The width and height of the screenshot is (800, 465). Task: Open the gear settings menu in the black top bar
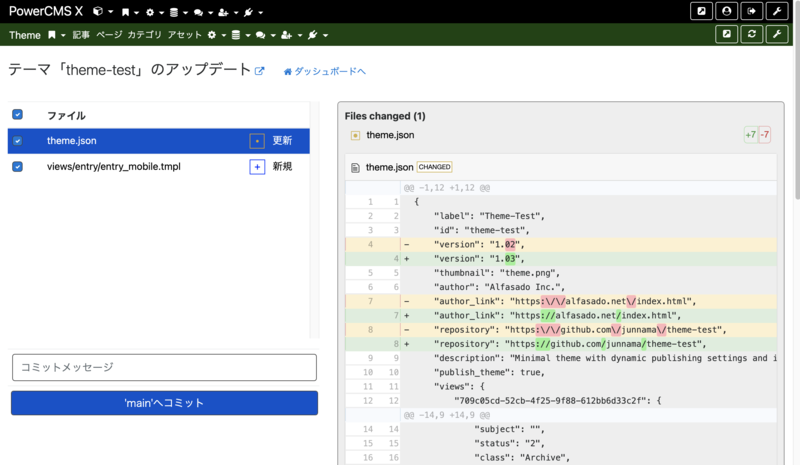point(154,12)
